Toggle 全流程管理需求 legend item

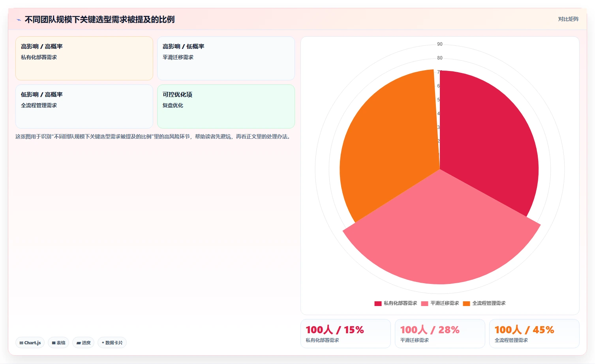[484, 303]
